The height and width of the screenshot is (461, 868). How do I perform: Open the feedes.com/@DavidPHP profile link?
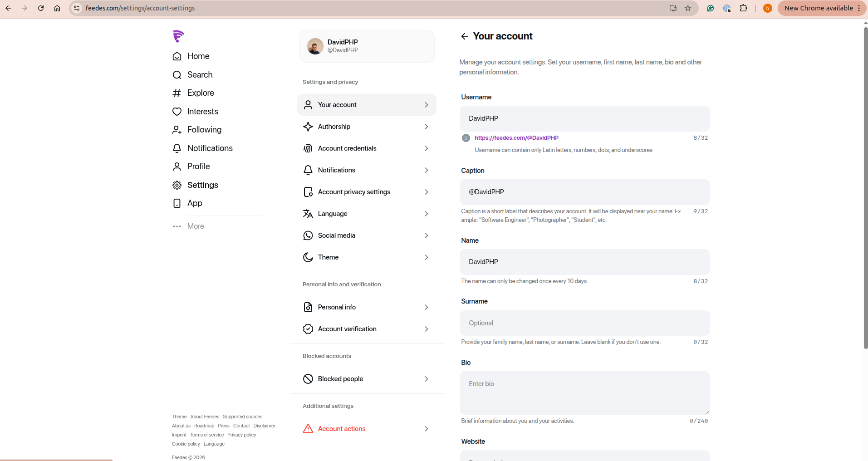516,138
